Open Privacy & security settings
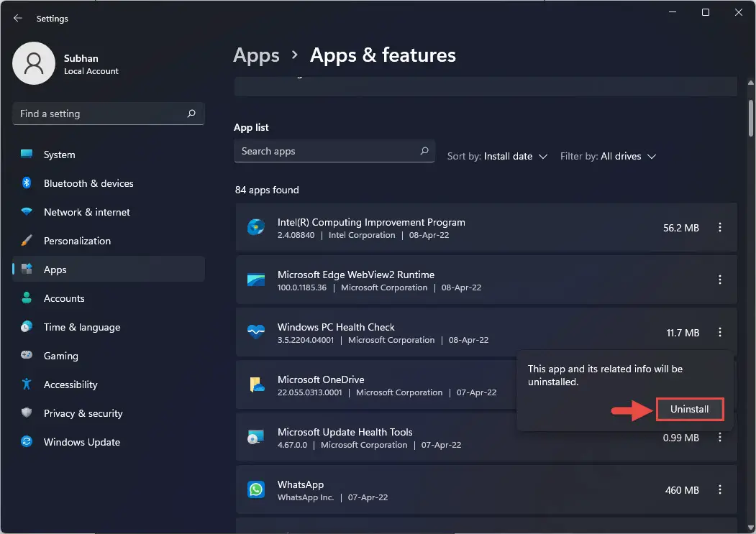Screen dimensions: 756x534 pos(109,413)
